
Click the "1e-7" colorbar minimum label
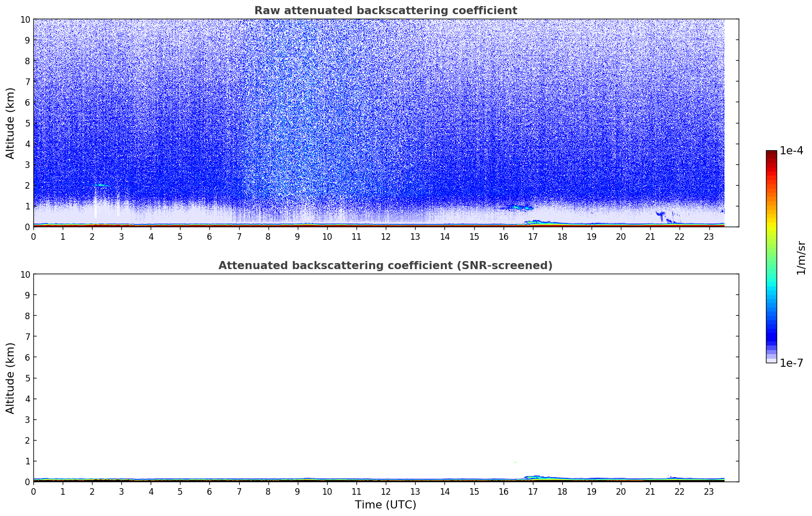click(791, 363)
